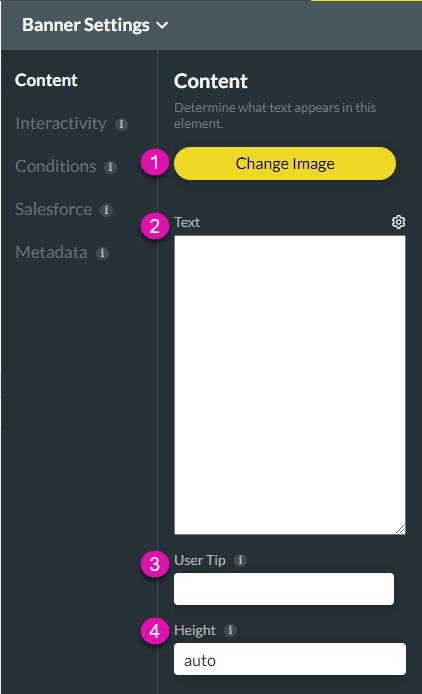
Task: Open the Conditions tab
Action: [56, 166]
